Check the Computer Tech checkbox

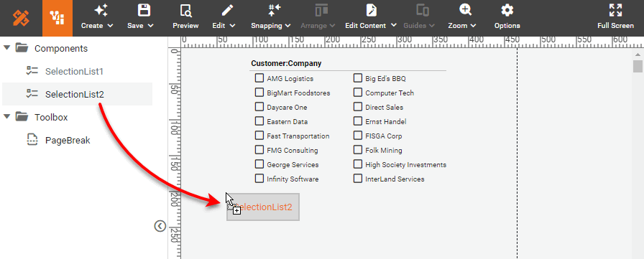point(358,93)
